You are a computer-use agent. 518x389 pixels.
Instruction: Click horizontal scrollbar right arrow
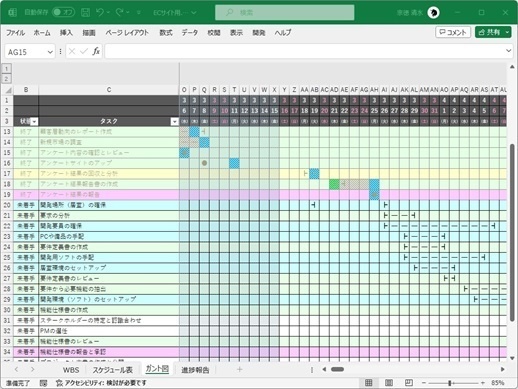coord(503,369)
